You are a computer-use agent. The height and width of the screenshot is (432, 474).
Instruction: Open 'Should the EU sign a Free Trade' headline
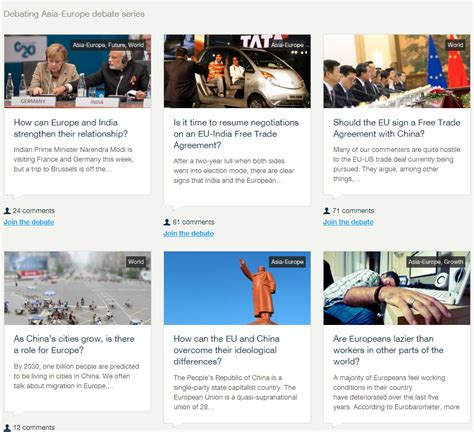click(396, 128)
